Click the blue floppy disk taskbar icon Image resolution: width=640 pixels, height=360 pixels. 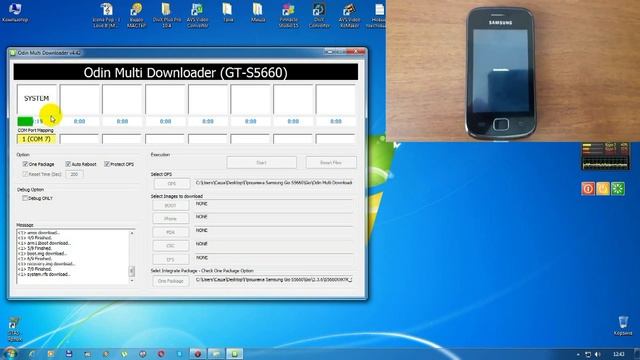[x=69, y=354]
